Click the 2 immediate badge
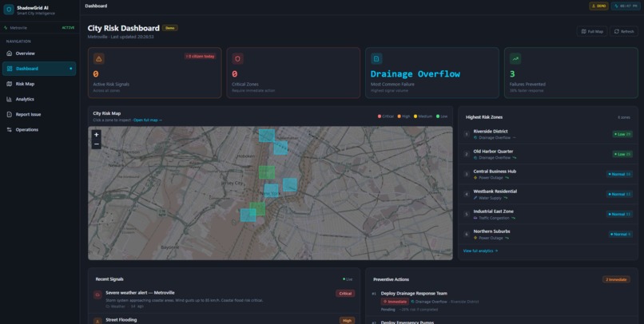 [x=616, y=279]
